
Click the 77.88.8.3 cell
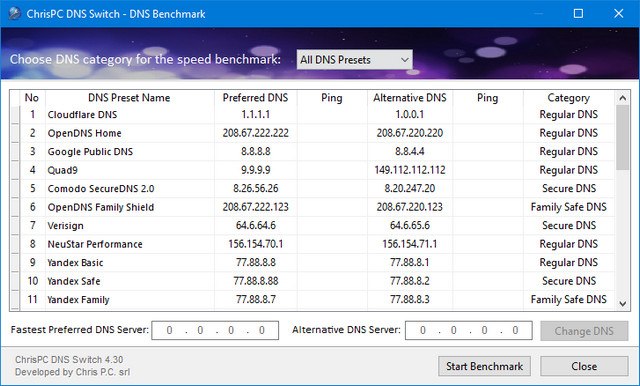410,299
